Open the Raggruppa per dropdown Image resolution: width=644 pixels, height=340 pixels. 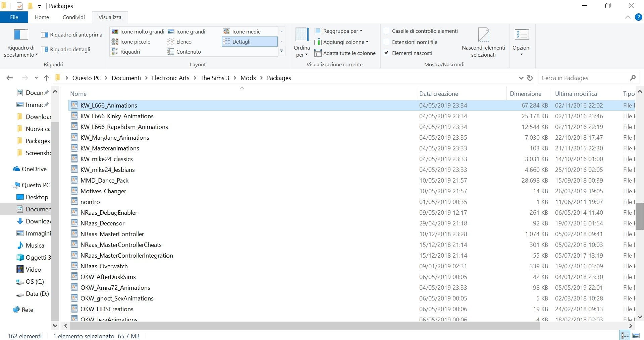[x=338, y=31]
